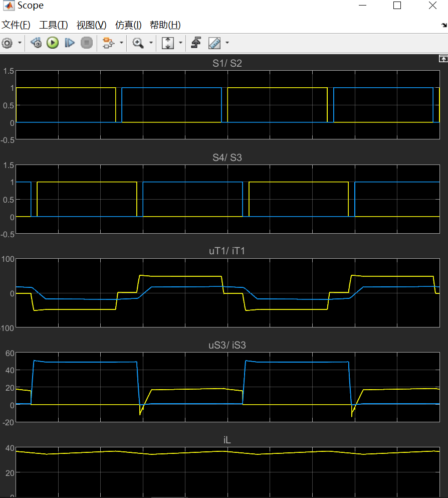Open the zoom tool dropdown arrow

click(x=151, y=43)
